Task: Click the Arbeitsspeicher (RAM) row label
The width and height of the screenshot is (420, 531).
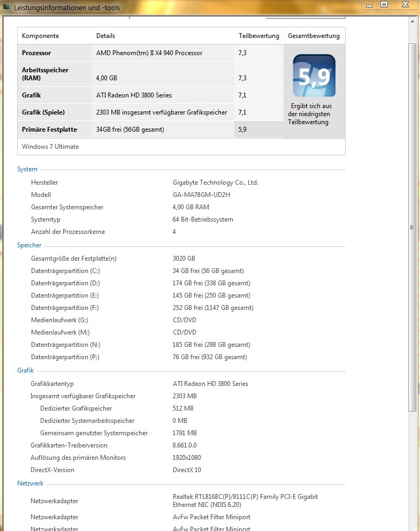Action: [x=45, y=74]
